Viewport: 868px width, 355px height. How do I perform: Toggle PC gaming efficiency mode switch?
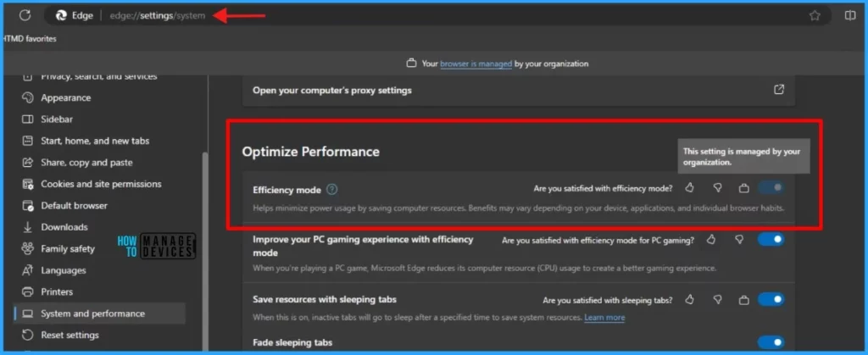tap(771, 240)
